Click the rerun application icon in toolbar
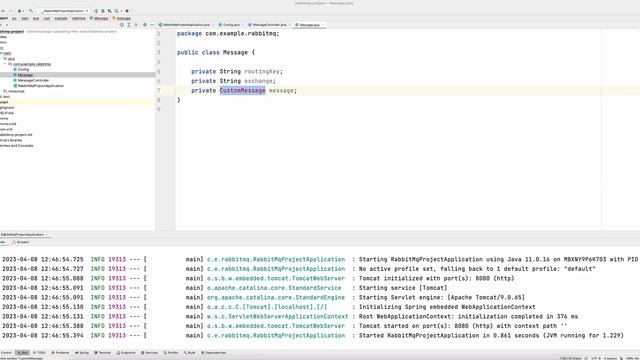This screenshot has width=640, height=360. click(96, 11)
